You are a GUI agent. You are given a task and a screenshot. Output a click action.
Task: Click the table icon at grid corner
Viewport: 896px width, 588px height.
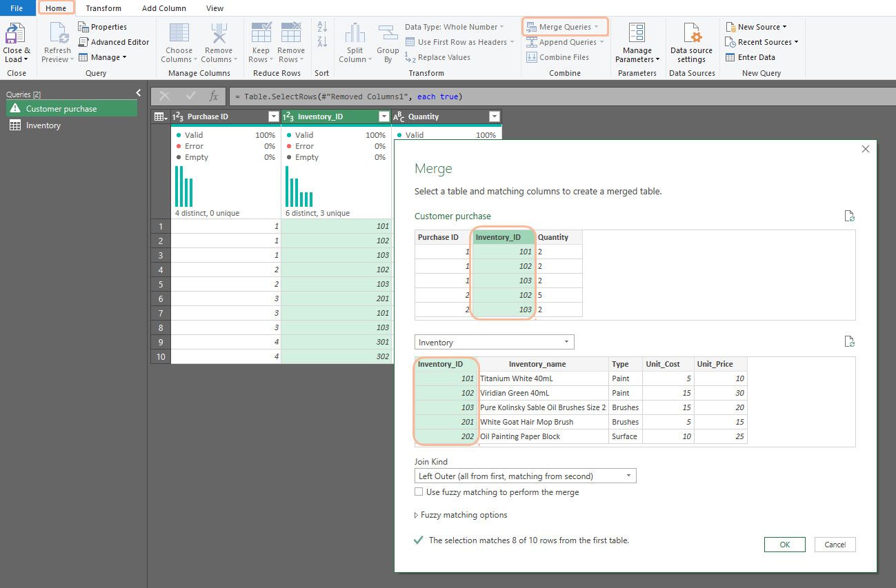click(160, 116)
